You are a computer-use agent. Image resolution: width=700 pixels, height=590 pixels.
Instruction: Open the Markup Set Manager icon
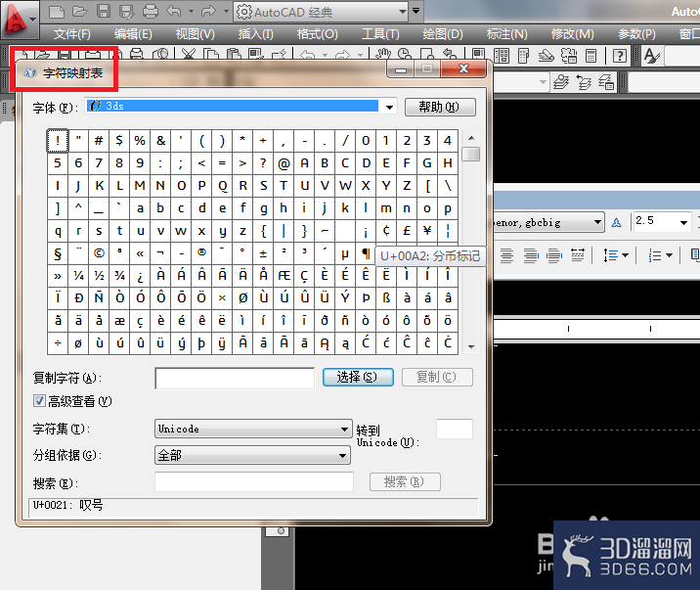(x=569, y=56)
